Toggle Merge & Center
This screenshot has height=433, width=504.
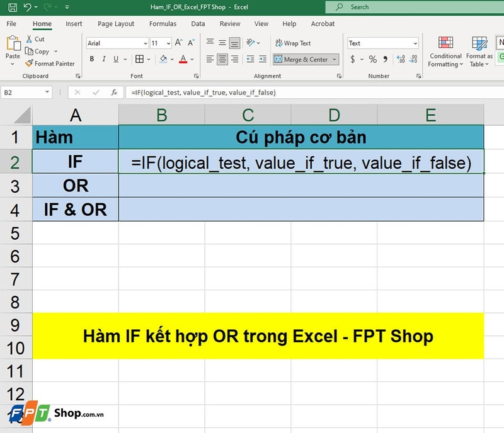tap(302, 59)
